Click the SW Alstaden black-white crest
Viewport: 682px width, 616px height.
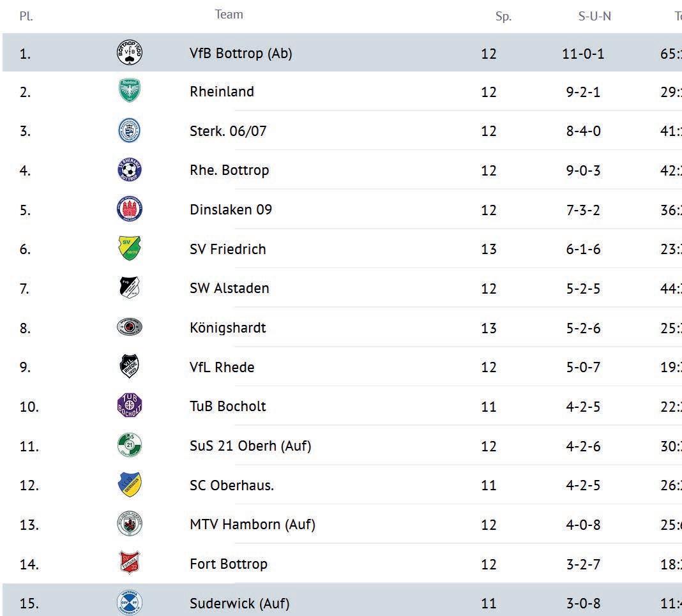[130, 288]
